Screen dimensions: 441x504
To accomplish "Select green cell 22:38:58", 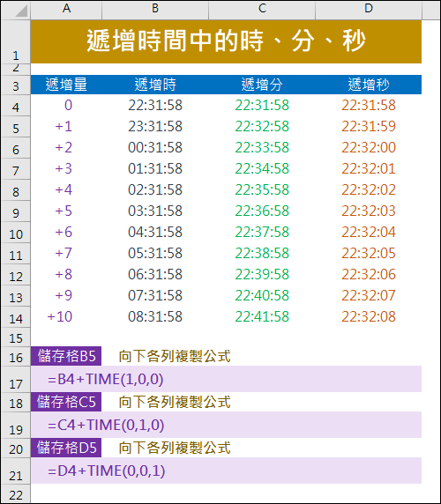I will coord(262,253).
